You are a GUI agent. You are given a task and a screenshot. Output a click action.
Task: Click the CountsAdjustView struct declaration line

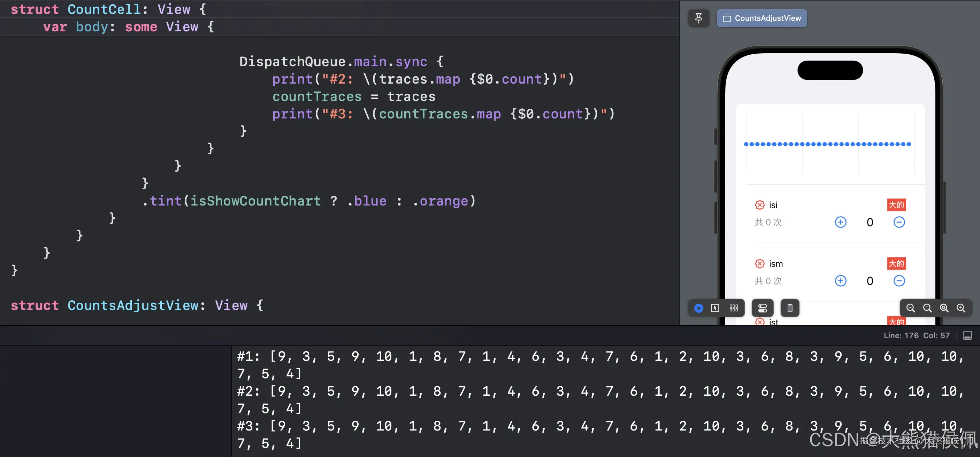coord(136,305)
